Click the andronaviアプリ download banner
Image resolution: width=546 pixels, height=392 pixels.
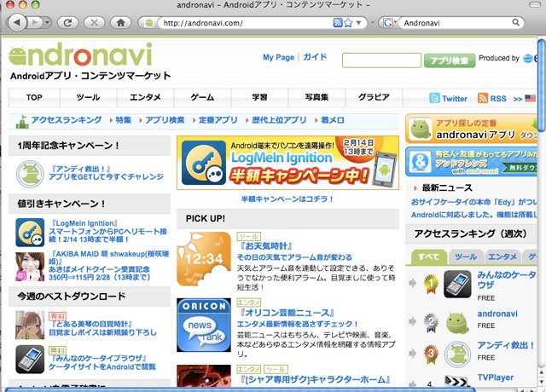tap(472, 129)
